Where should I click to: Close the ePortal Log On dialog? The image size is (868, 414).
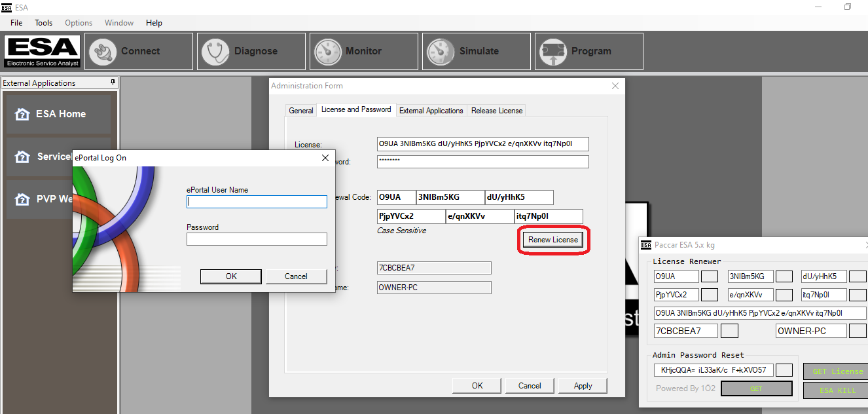point(325,158)
